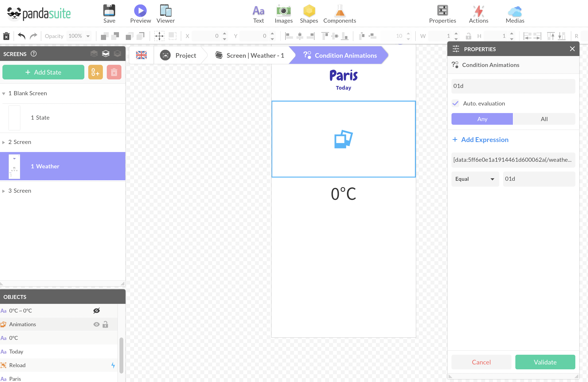Open the Components flask icon
Screen dimensions: 588x382
coord(340,11)
